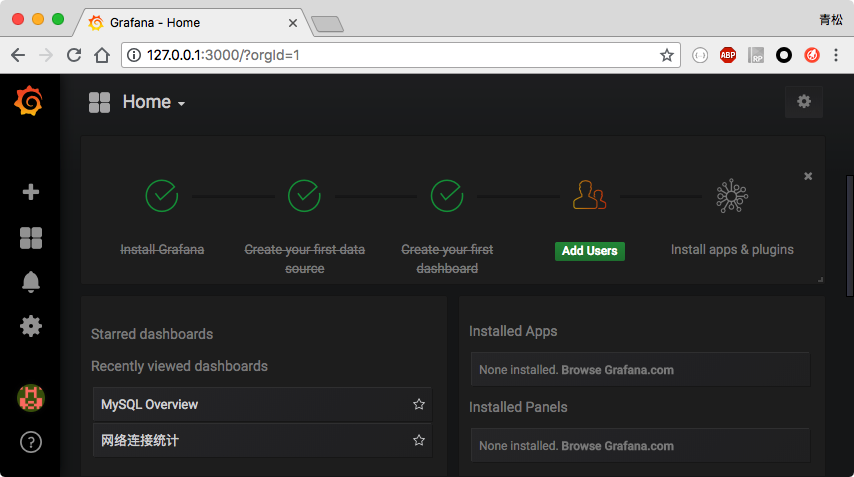
Task: Click the first dashboard checkmark icon
Action: click(x=447, y=195)
